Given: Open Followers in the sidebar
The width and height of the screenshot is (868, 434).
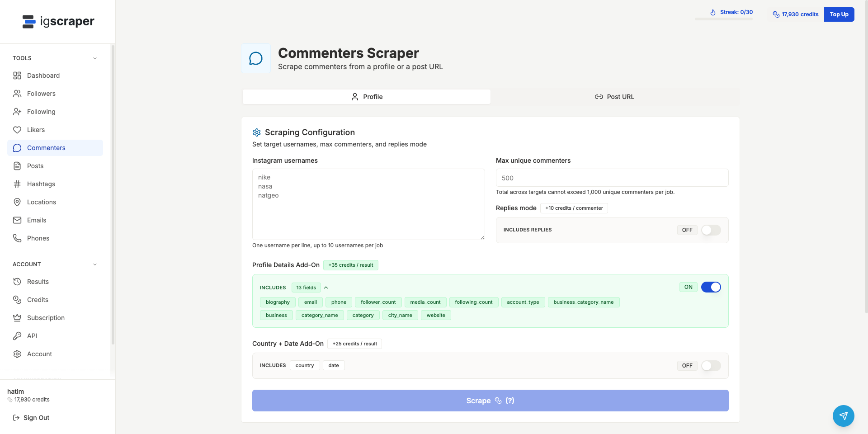Looking at the screenshot, I should click(x=55, y=94).
